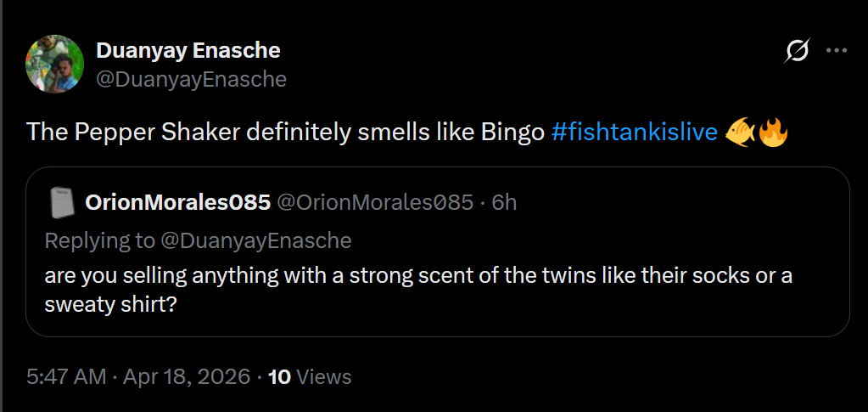
Task: Click the "Replying to" label in quoted post
Action: 99,240
